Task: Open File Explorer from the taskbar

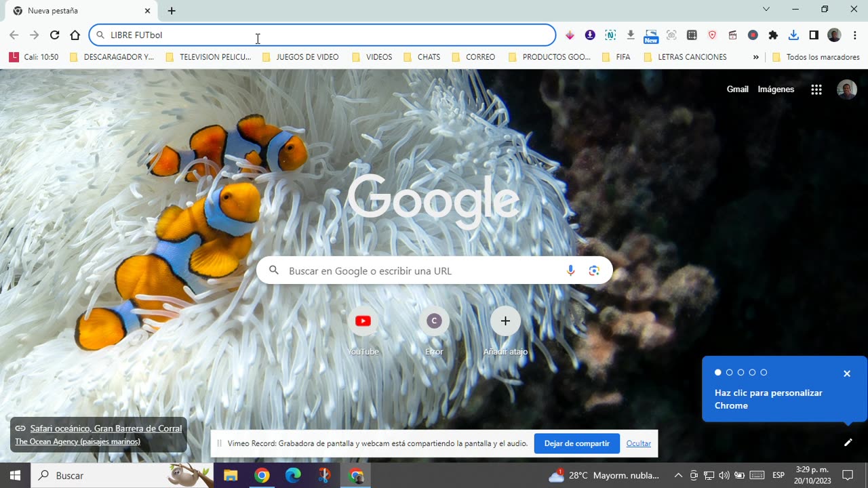Action: pos(231,476)
